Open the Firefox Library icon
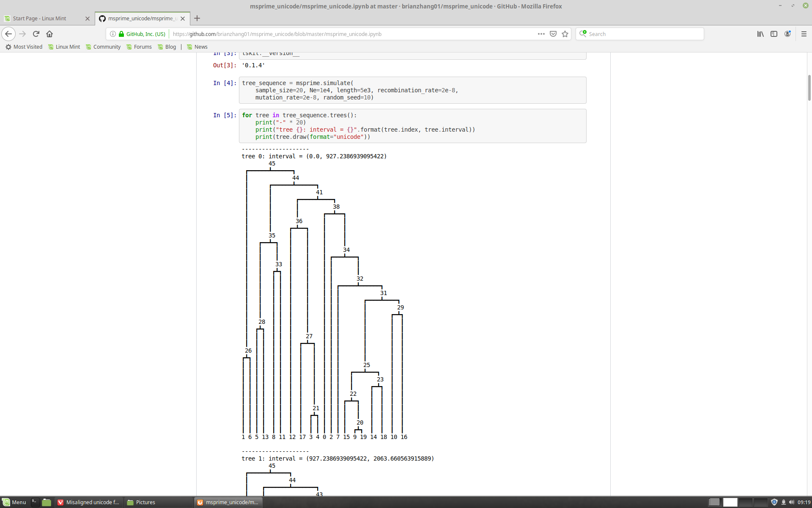The width and height of the screenshot is (812, 508). coord(760,34)
